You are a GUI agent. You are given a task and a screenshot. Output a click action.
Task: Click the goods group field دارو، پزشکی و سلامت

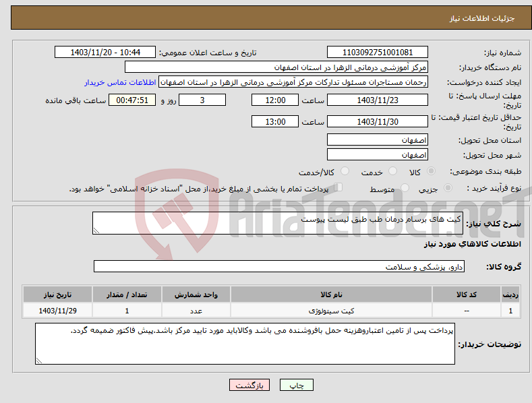[x=279, y=267]
